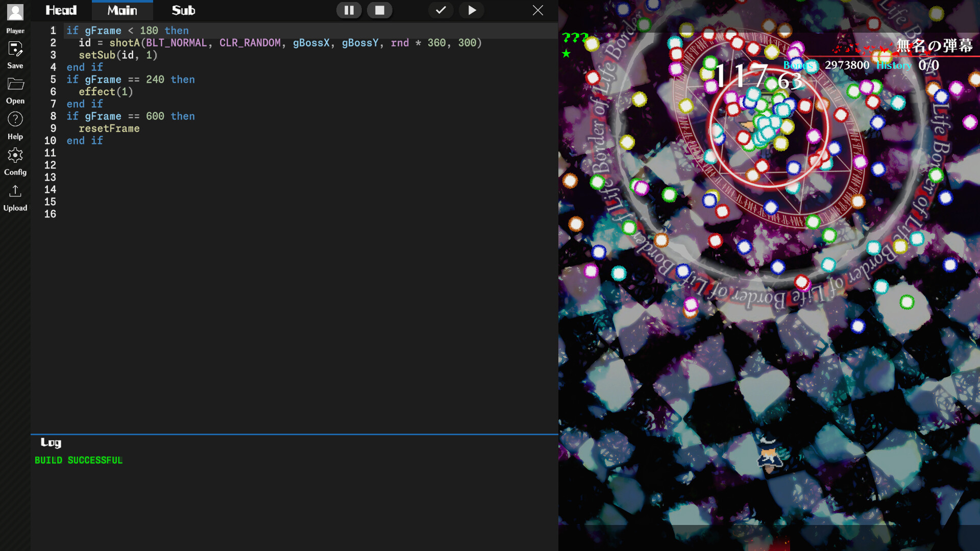
Task: Click line number 2 in the editor
Action: coord(53,43)
